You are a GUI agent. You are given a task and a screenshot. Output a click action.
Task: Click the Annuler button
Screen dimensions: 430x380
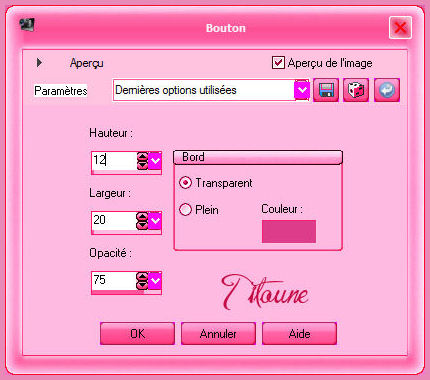218,333
